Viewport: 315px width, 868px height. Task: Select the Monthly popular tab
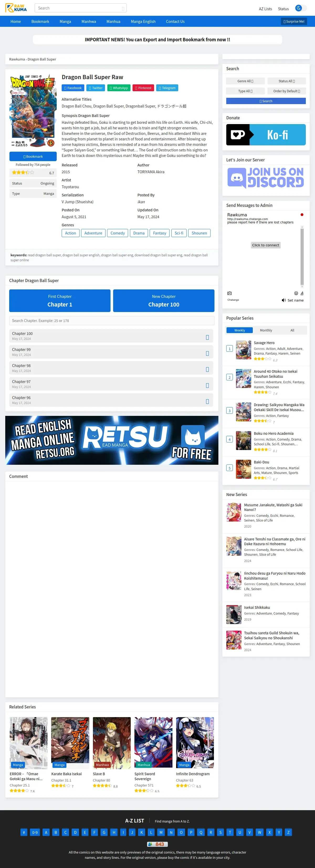click(x=266, y=330)
